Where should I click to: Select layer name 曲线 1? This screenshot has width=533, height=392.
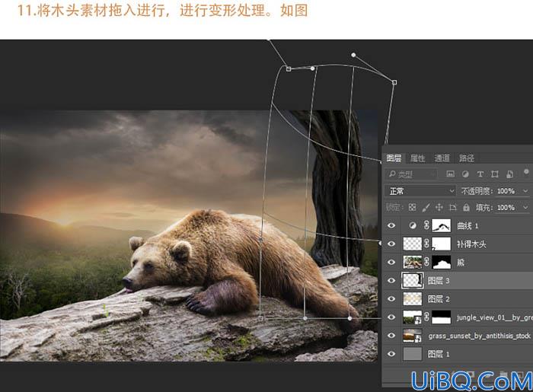coord(468,225)
